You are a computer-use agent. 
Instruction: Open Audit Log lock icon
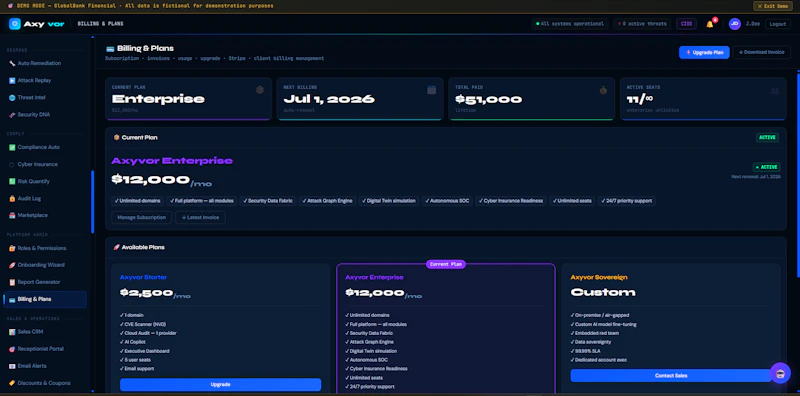point(12,199)
